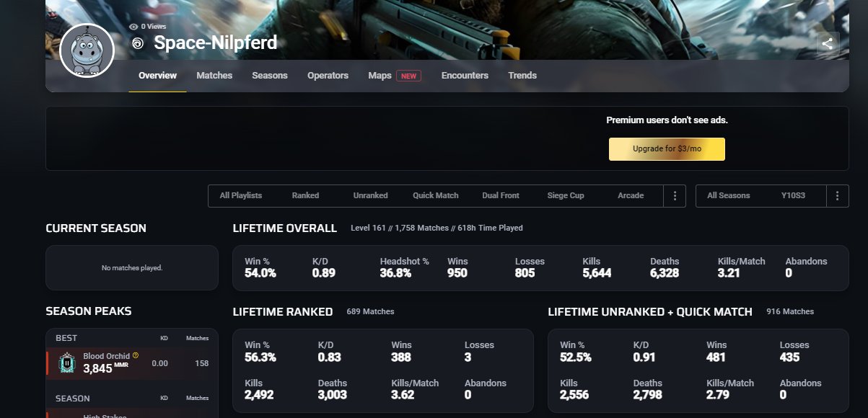The height and width of the screenshot is (418, 868).
Task: Click the Premium users don't see ads text
Action: 667,120
